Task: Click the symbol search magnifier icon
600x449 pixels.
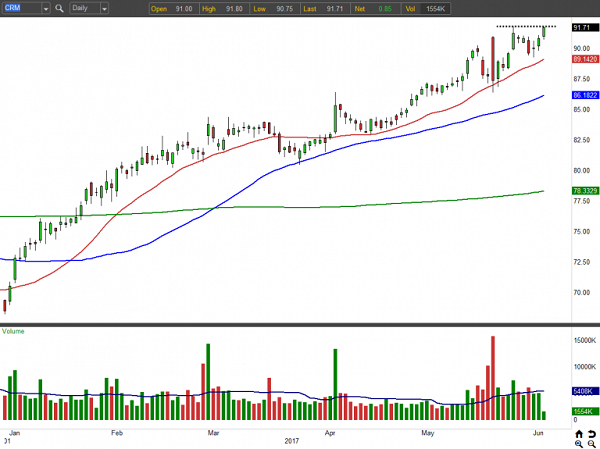Action: tap(58, 8)
